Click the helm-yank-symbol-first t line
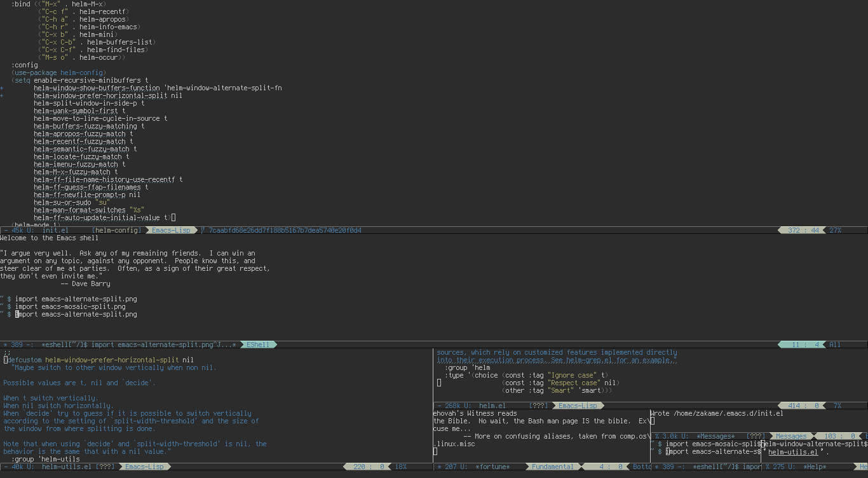Viewport: 868px width, 478px height. tap(79, 111)
